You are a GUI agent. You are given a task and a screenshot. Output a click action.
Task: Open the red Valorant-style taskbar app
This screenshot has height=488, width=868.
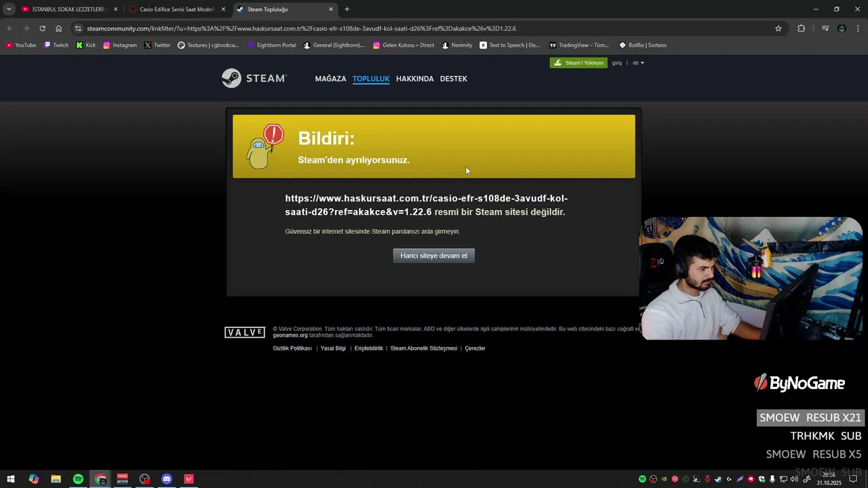coord(189,479)
